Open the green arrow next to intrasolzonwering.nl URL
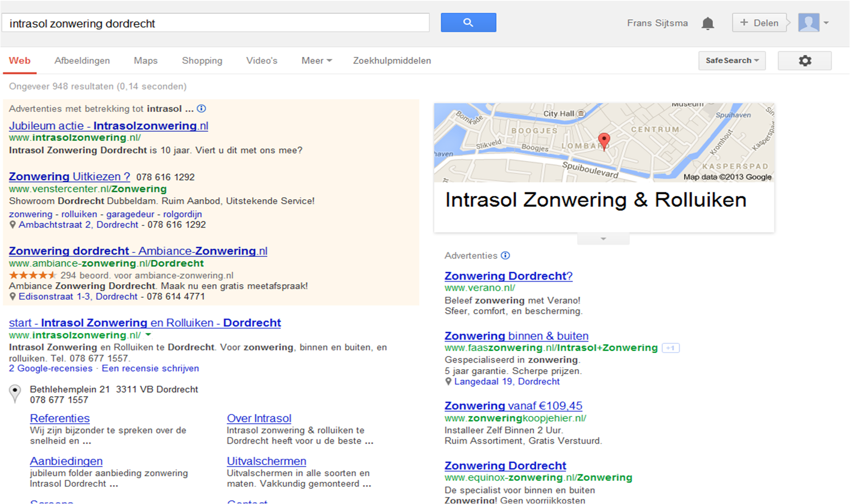This screenshot has height=504, width=850. pyautogui.click(x=149, y=335)
